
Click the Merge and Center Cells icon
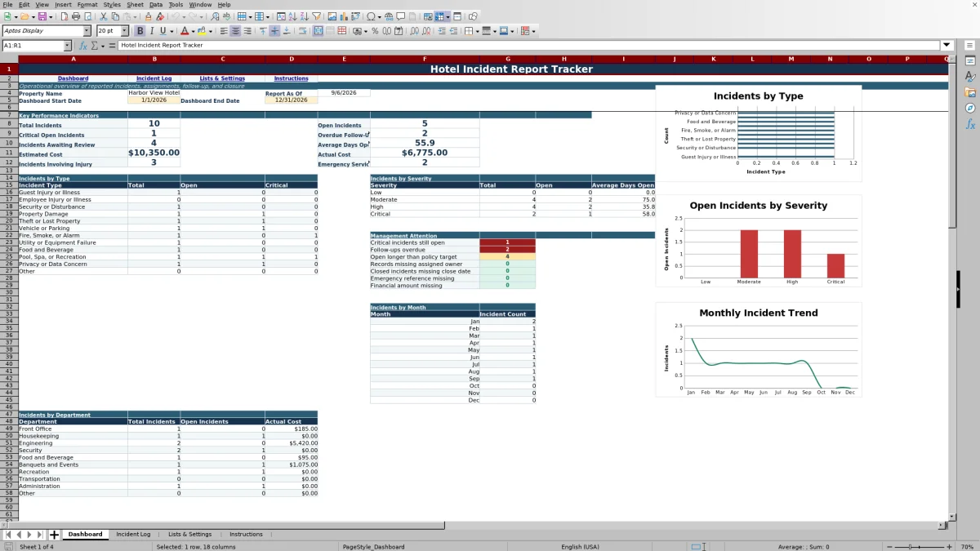coord(318,31)
